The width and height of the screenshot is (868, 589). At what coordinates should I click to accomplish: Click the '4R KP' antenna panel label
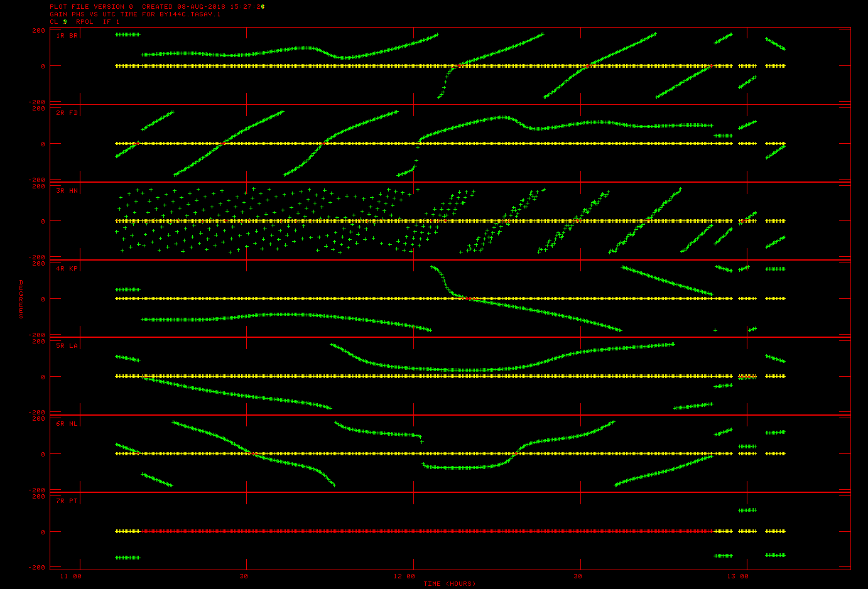[x=67, y=269]
